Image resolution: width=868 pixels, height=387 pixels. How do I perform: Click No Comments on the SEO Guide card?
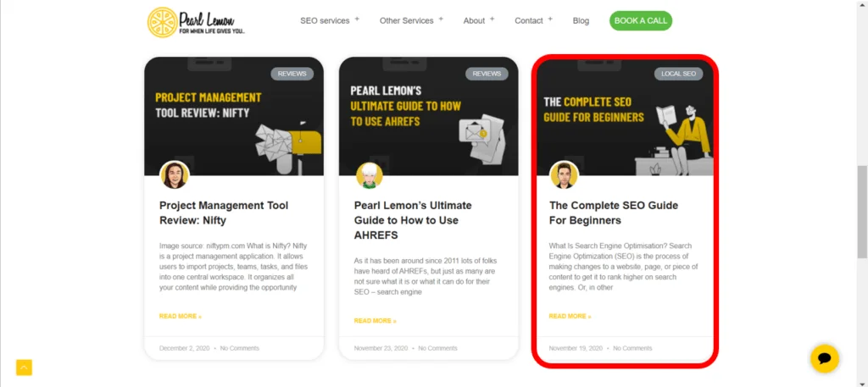pyautogui.click(x=632, y=348)
